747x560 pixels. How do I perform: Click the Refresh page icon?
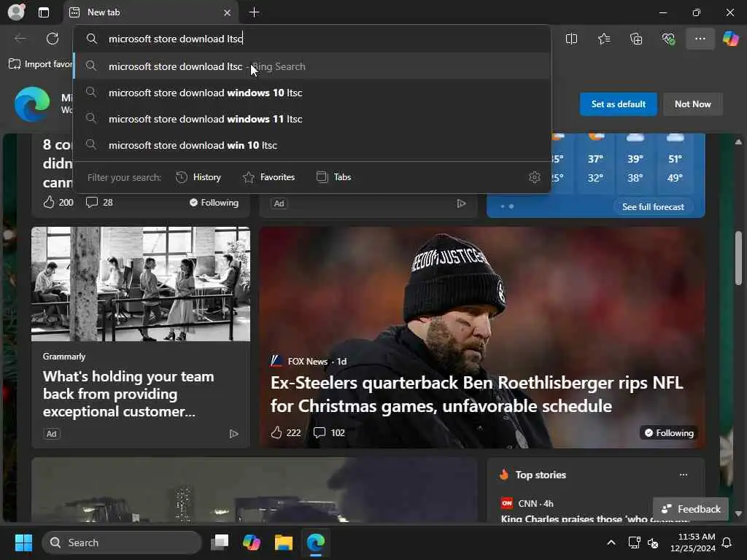53,39
